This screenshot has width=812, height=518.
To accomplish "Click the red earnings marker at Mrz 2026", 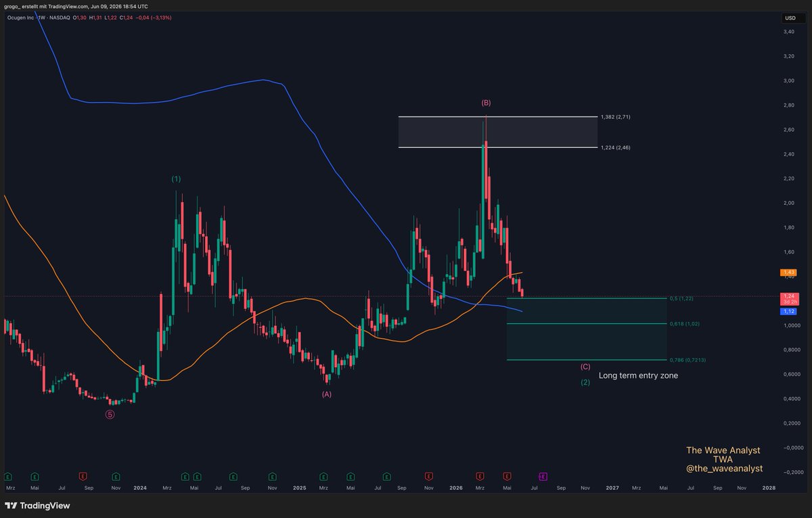I will click(479, 475).
